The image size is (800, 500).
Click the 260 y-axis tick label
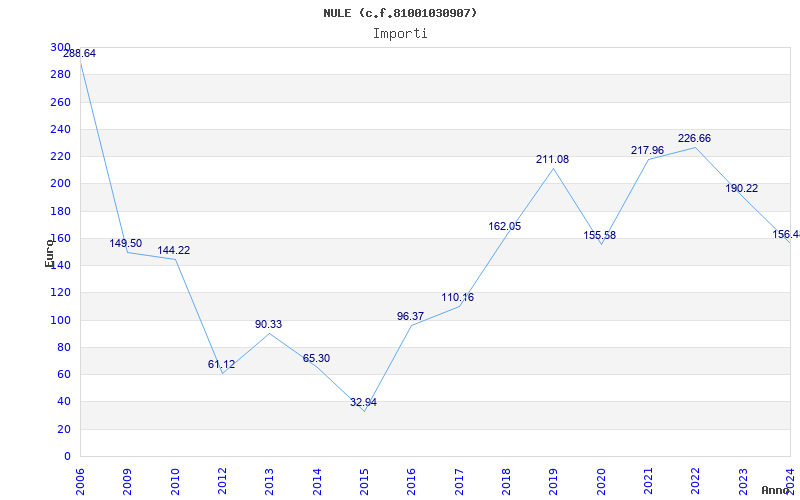point(61,103)
